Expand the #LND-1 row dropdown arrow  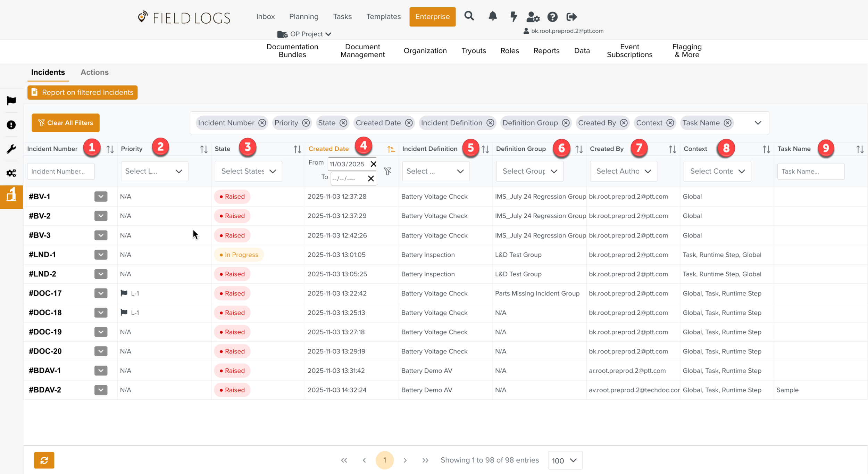pyautogui.click(x=101, y=255)
